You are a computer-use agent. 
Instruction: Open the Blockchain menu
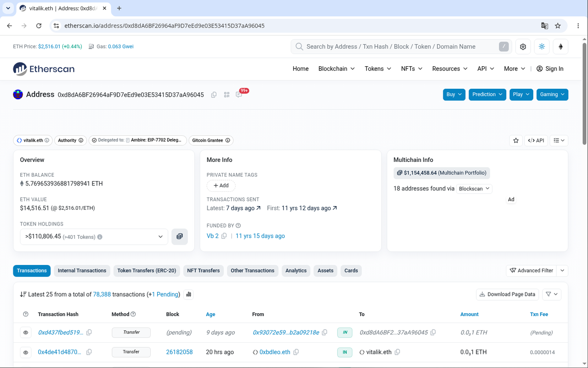(337, 69)
